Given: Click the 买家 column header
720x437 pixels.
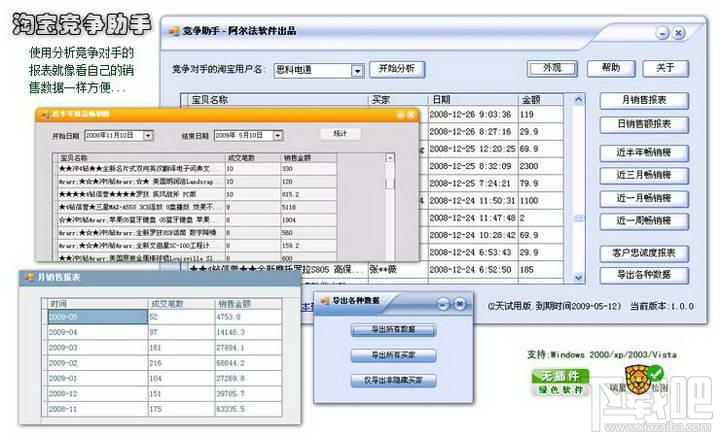Looking at the screenshot, I should [x=398, y=100].
